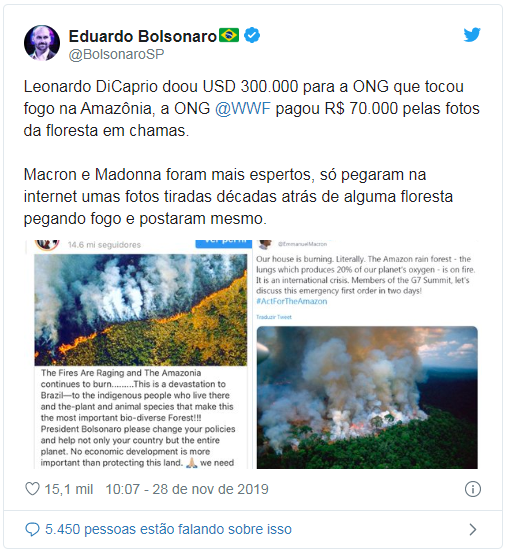Expand the conversation via right chevron
The height and width of the screenshot is (552, 506).
473,529
